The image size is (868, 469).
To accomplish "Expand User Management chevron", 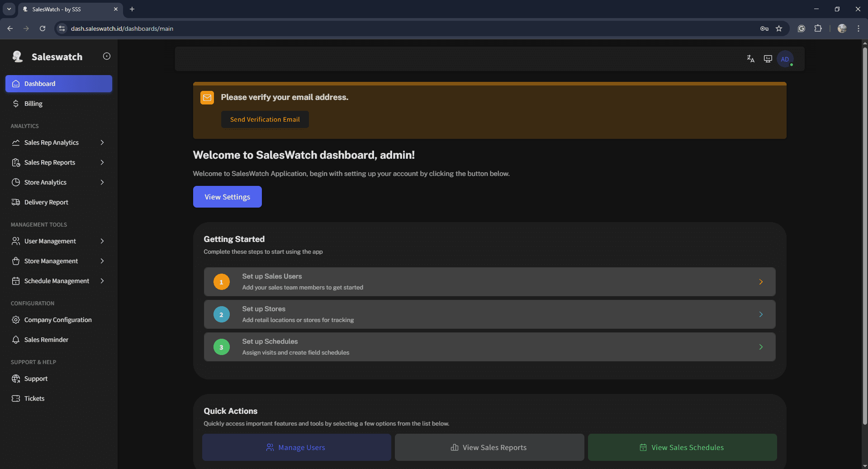I will pos(102,241).
